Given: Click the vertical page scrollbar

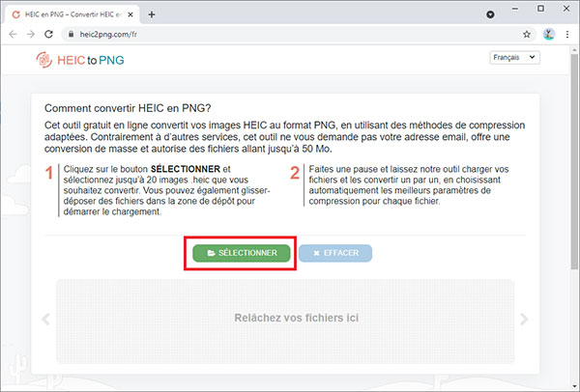Looking at the screenshot, I should click(574, 161).
